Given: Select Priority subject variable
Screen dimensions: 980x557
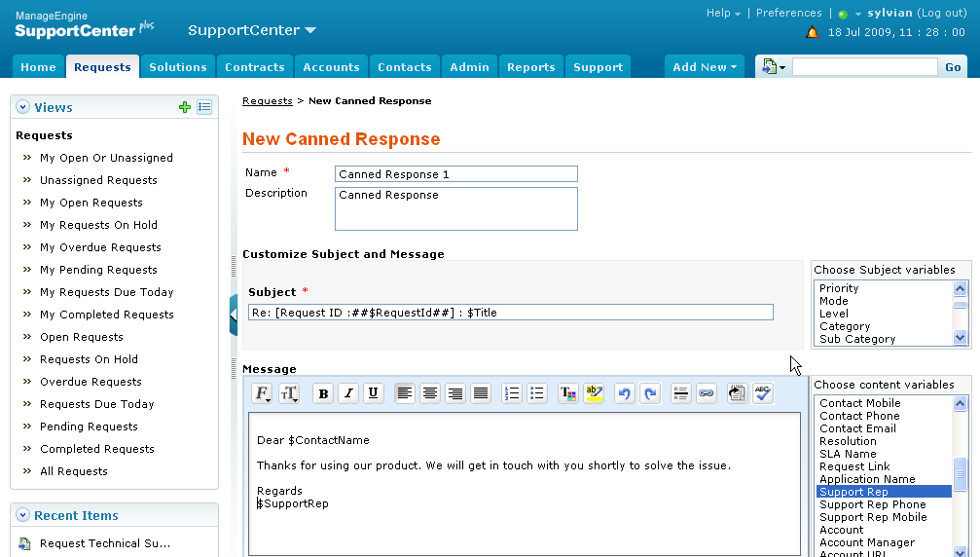Looking at the screenshot, I should pos(839,288).
